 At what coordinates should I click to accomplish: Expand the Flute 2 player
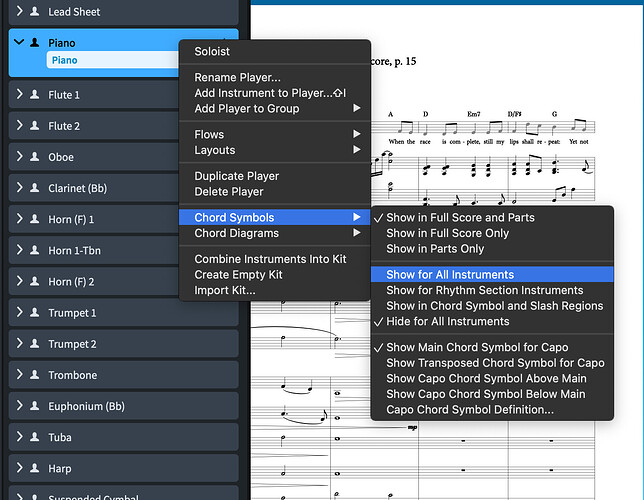tap(19, 125)
